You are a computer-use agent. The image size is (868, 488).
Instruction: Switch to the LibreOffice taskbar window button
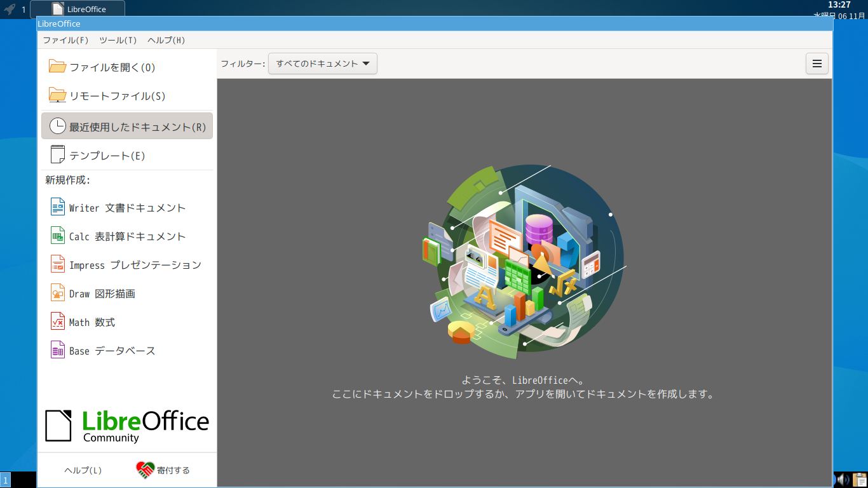[x=78, y=10]
